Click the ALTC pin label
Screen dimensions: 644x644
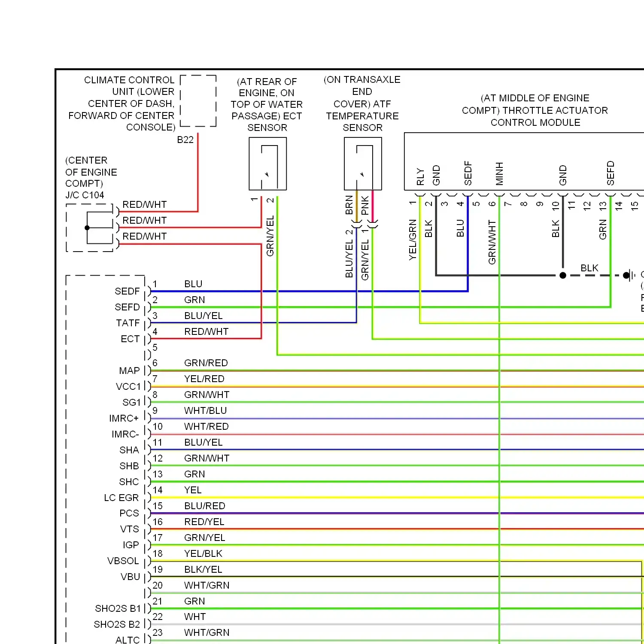[128, 640]
